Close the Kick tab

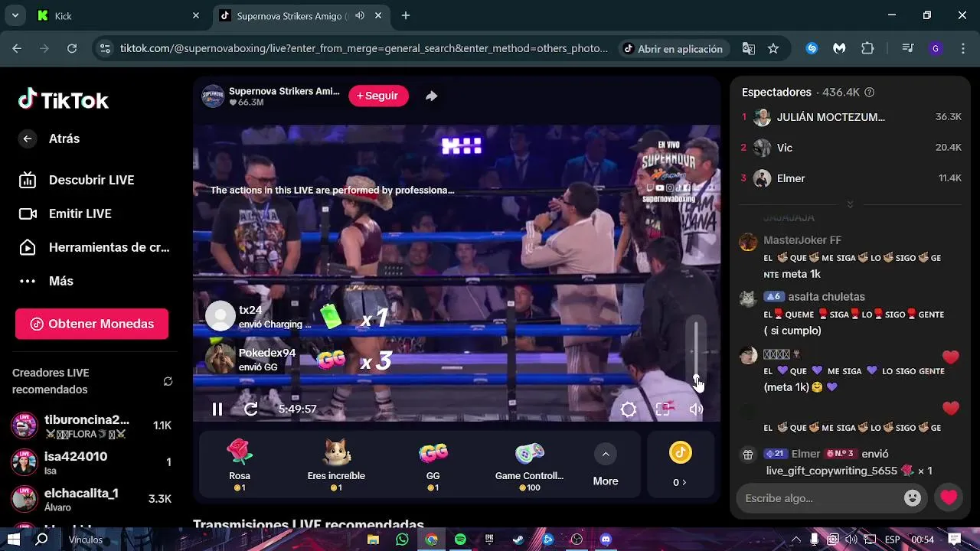(195, 15)
